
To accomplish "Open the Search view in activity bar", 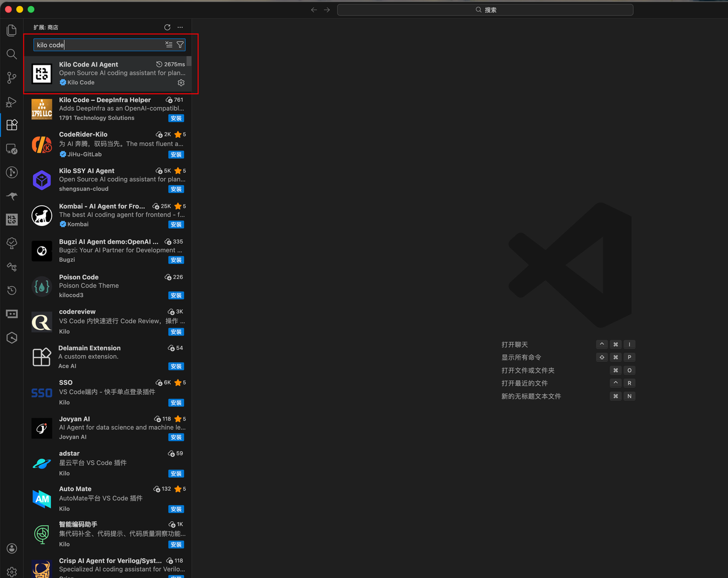I will coord(11,54).
